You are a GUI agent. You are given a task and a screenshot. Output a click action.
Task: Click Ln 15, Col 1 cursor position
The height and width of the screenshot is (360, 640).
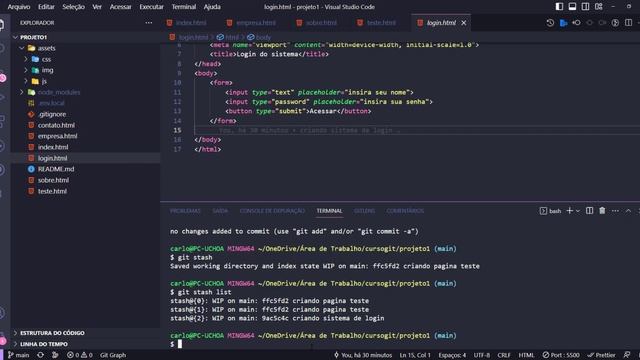[x=415, y=355]
